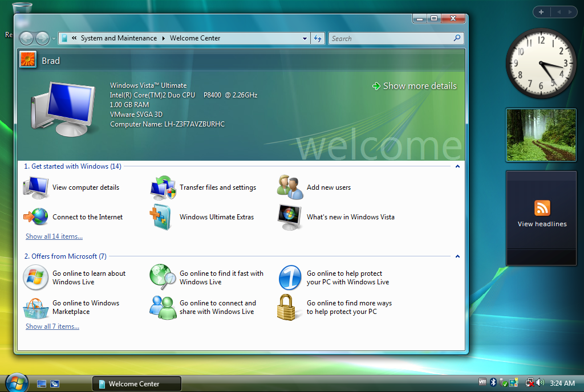Click the RSS feed headlines icon
The height and width of the screenshot is (392, 584).
tap(542, 208)
